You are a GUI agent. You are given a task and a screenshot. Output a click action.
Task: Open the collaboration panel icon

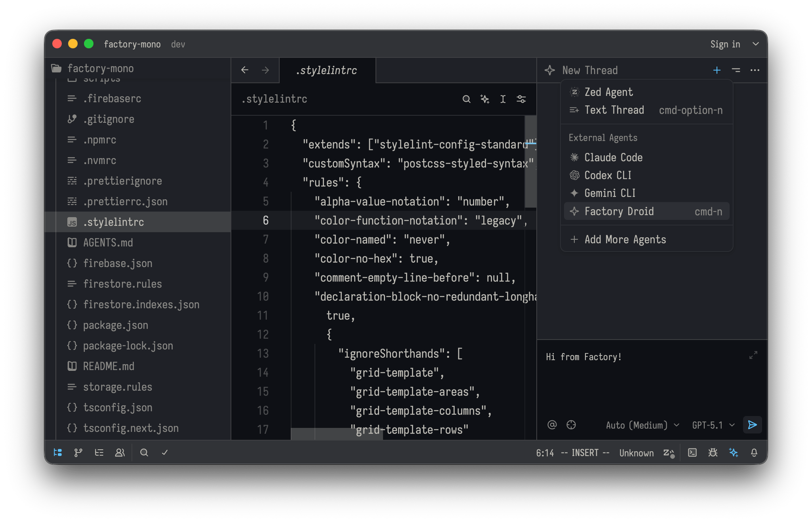(x=120, y=452)
